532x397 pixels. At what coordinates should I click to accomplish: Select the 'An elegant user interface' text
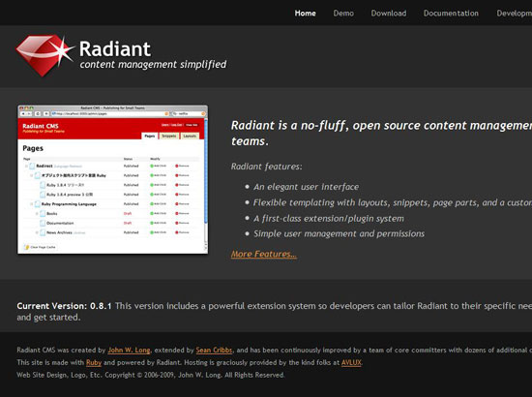(x=306, y=187)
